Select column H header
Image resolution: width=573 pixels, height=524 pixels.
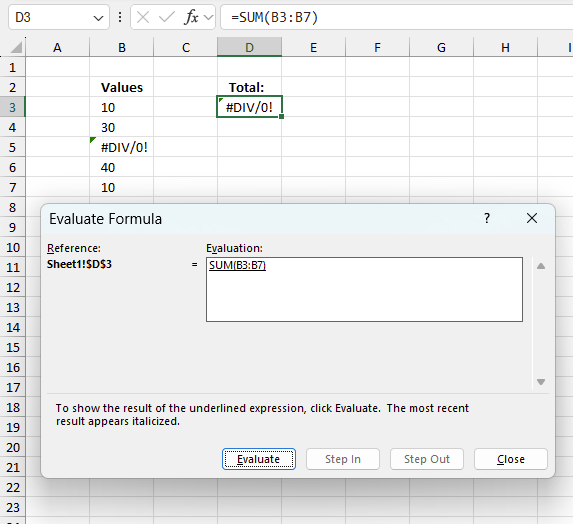pos(505,48)
